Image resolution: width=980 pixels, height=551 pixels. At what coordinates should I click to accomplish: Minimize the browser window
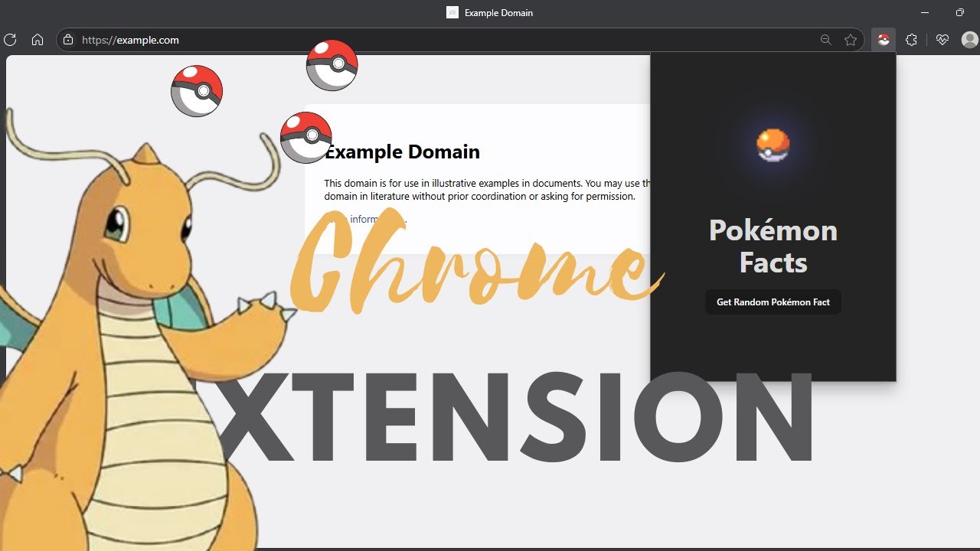coord(925,13)
